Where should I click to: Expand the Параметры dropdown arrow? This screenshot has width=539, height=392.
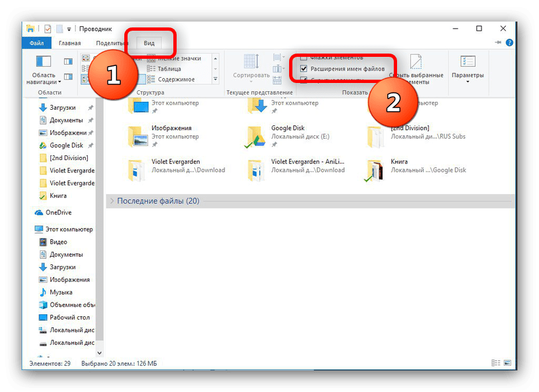pos(468,82)
